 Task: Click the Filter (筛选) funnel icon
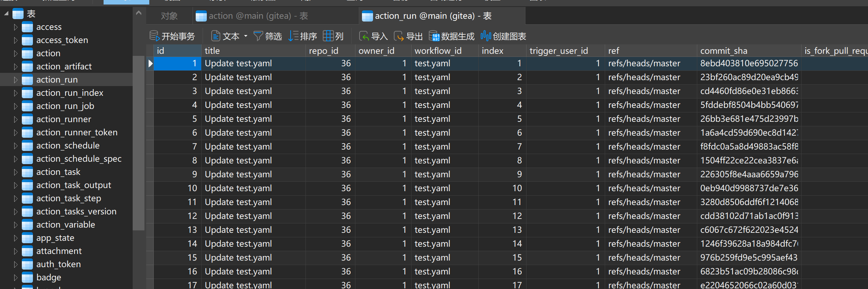click(258, 36)
